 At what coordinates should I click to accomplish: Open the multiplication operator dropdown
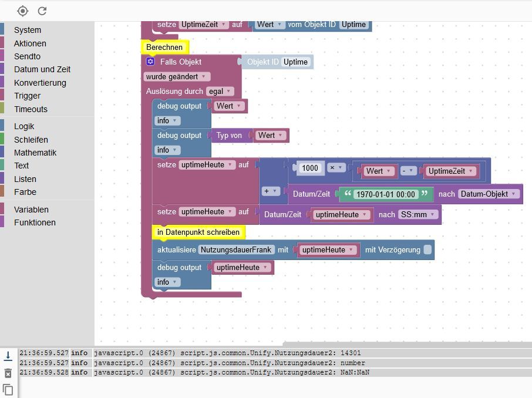point(336,168)
